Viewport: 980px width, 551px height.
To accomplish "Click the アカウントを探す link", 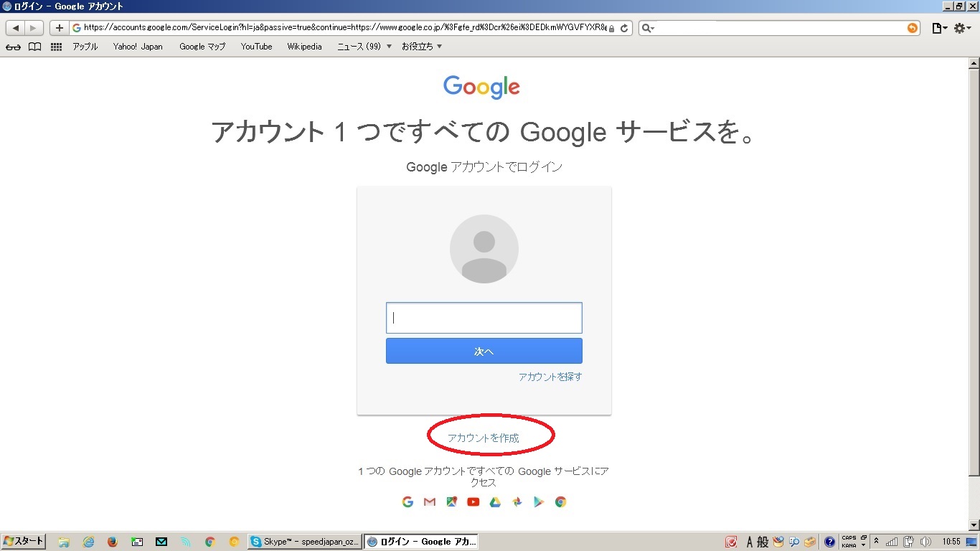I will (550, 377).
